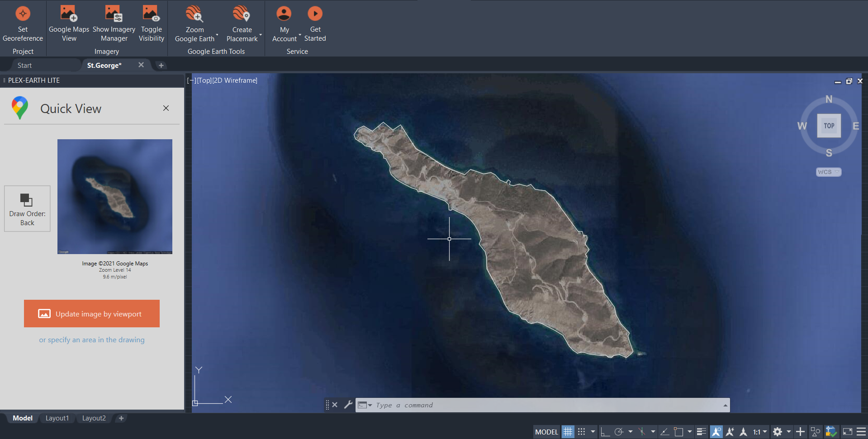This screenshot has height=439, width=868.
Task: Click Update image by viewport button
Action: pyautogui.click(x=92, y=314)
